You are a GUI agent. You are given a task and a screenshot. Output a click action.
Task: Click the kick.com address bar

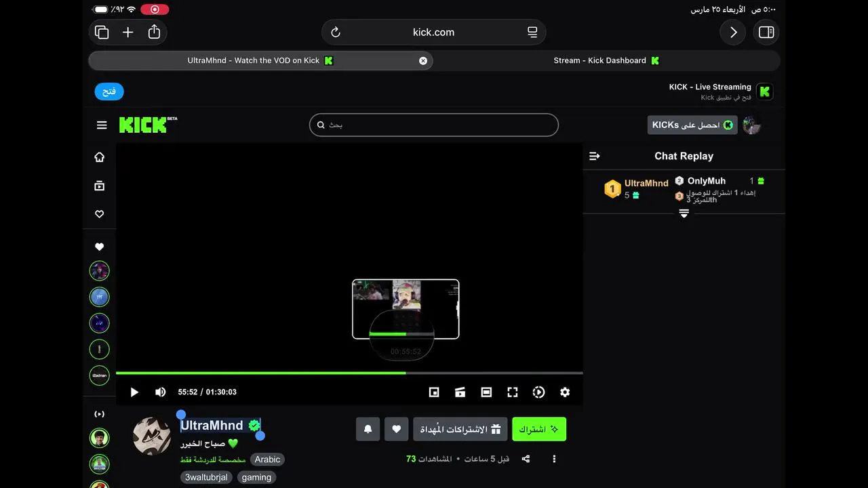[x=433, y=32]
